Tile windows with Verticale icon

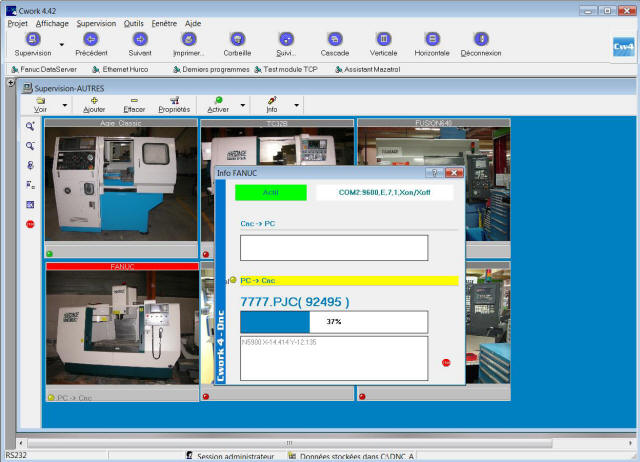click(383, 39)
